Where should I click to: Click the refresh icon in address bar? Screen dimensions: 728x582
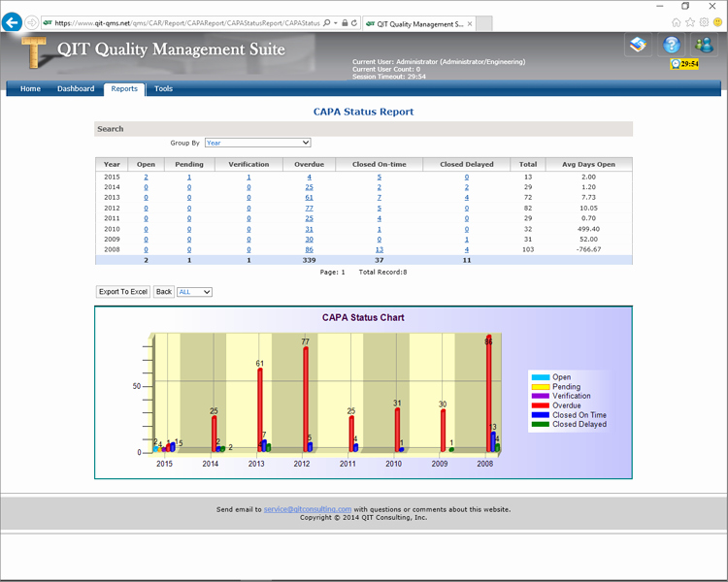tap(353, 22)
